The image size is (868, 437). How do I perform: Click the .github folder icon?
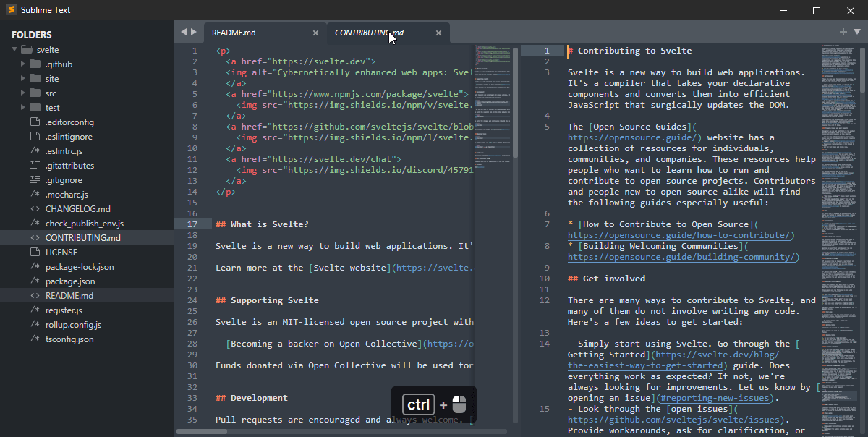[x=35, y=64]
